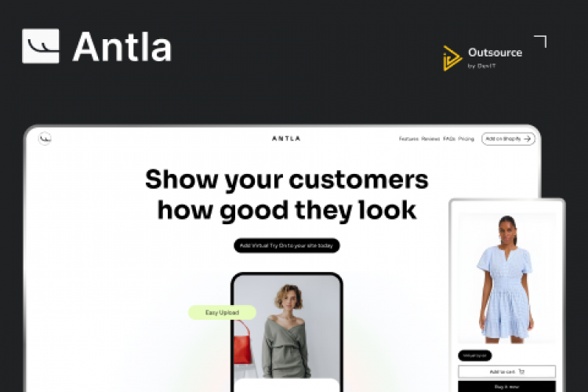Click the round Antla logo in site header
The image size is (588, 392).
45,139
